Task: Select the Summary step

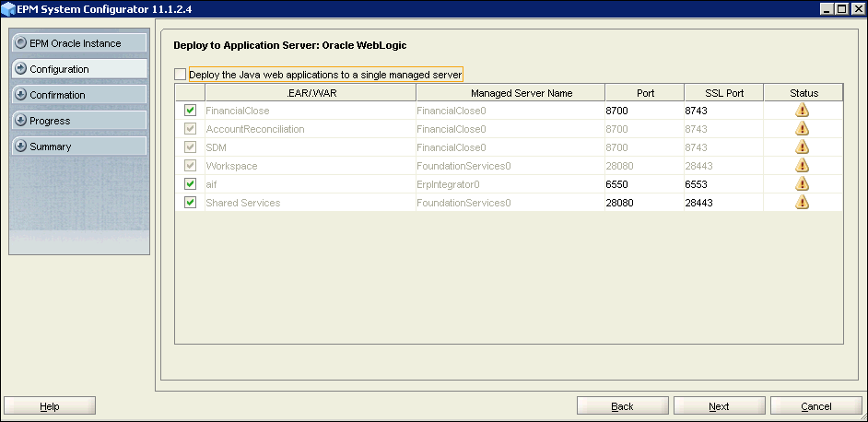Action: [79, 147]
